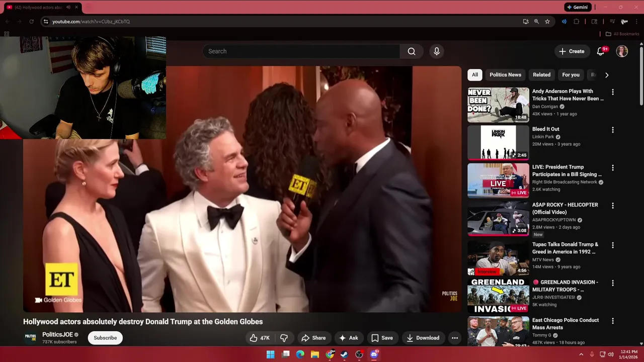Screen dimensions: 644x362
Task: Go back with the browser back arrow
Action: pyautogui.click(x=7, y=22)
